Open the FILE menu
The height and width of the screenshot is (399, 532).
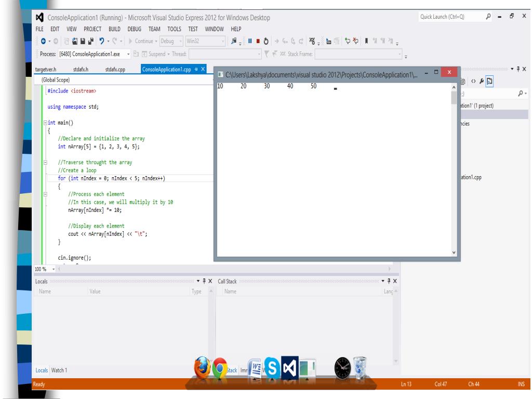click(39, 29)
